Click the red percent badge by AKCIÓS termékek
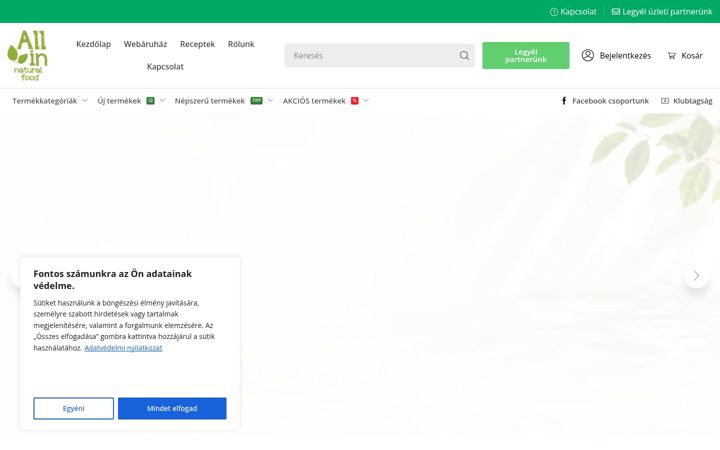Screen dimensions: 720x450 [x=354, y=101]
